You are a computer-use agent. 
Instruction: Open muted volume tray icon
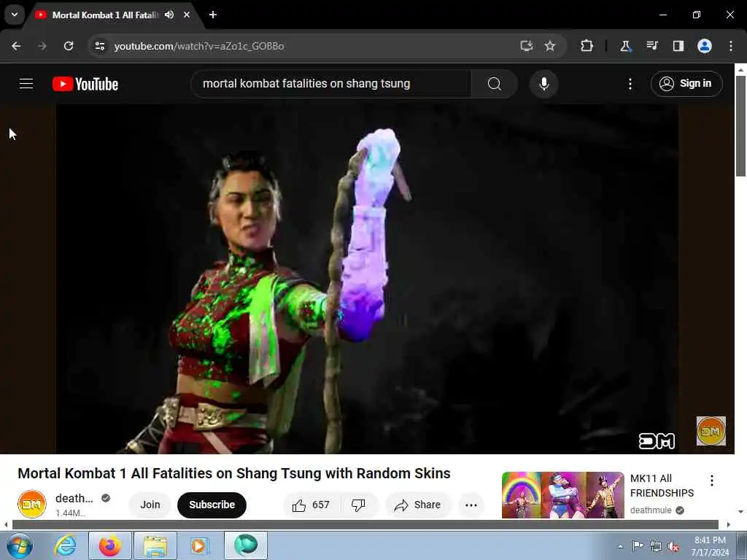point(673,546)
